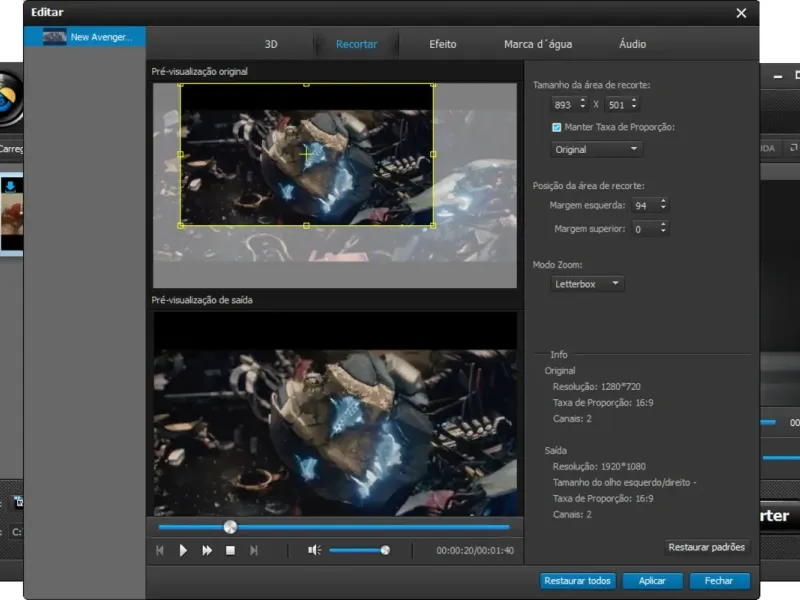Click the top-left crop handle
The height and width of the screenshot is (600, 800).
181,84
